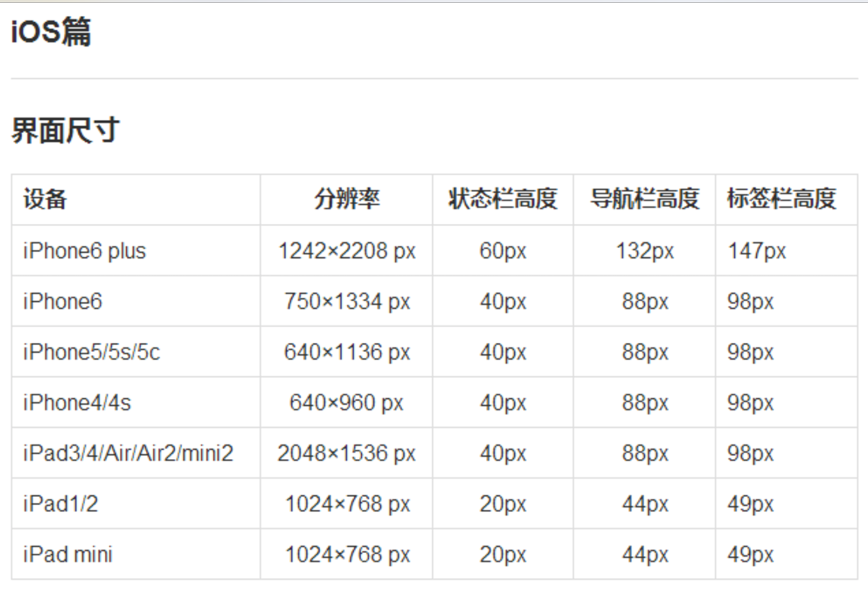The height and width of the screenshot is (610, 868).
Task: Click the "导航栏高度" column header
Action: 644,200
